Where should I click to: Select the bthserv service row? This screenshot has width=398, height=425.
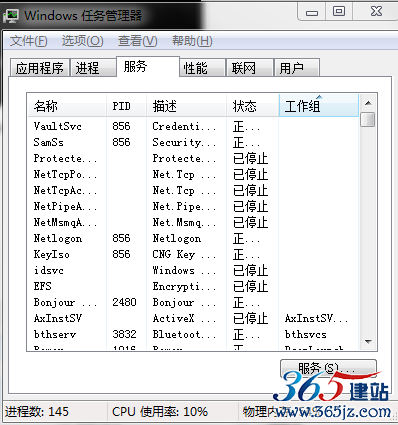coord(193,334)
